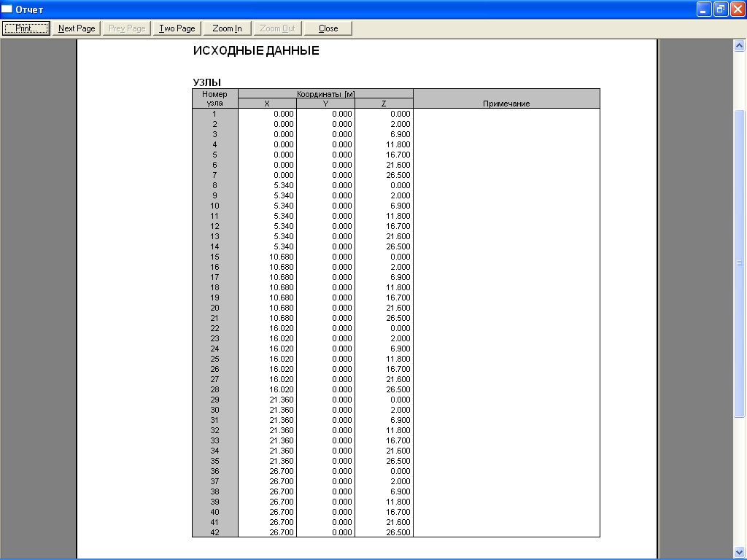Click the Примечание column header
747x560 pixels.
[506, 98]
